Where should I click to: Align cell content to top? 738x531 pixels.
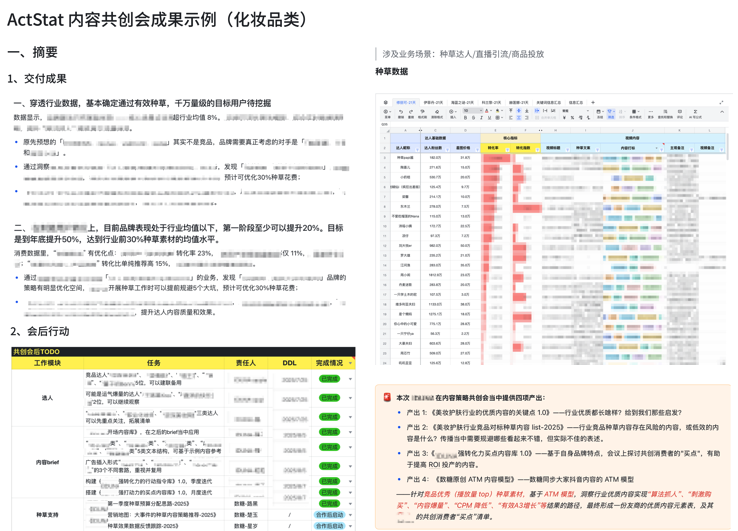[511, 111]
